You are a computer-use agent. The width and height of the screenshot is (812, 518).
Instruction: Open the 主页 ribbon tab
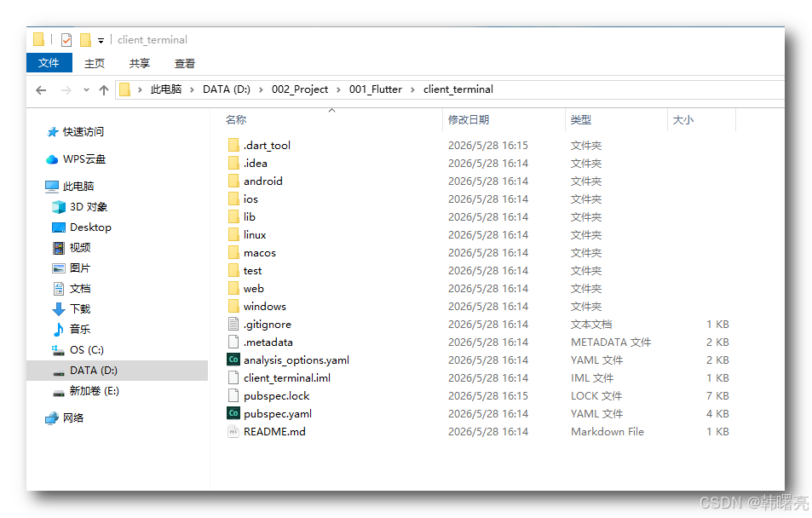point(95,63)
